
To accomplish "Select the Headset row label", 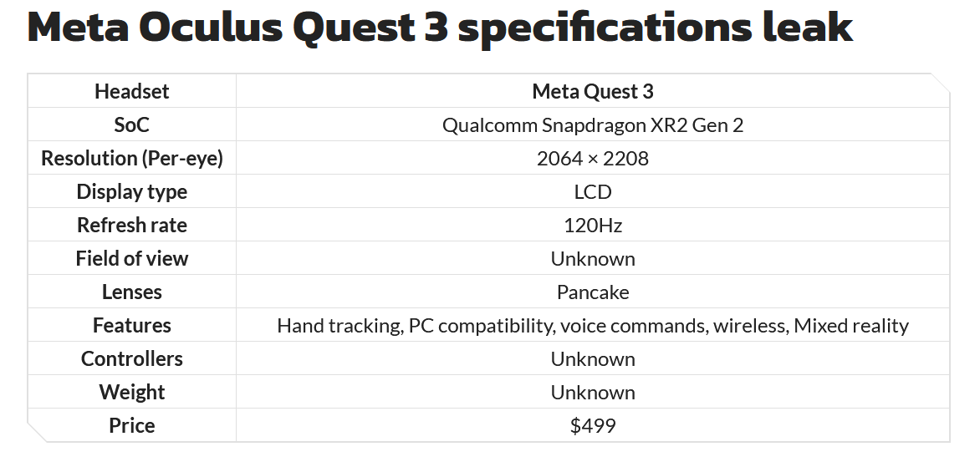I will [132, 92].
